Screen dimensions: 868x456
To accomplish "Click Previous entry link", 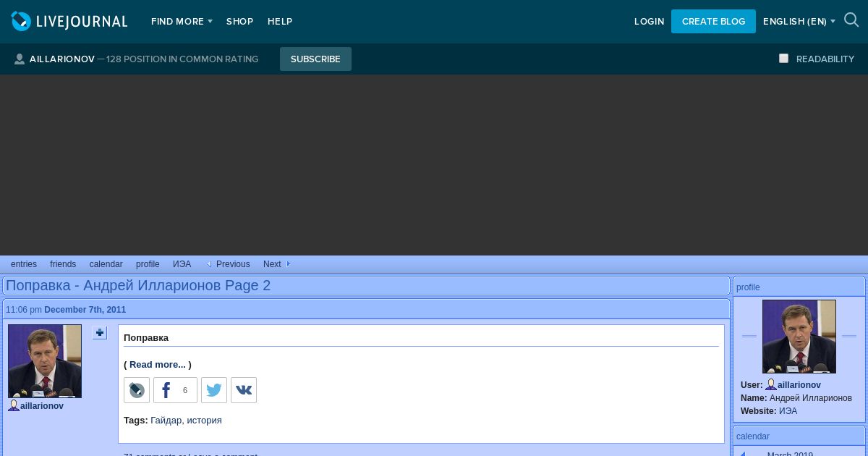I will [233, 264].
